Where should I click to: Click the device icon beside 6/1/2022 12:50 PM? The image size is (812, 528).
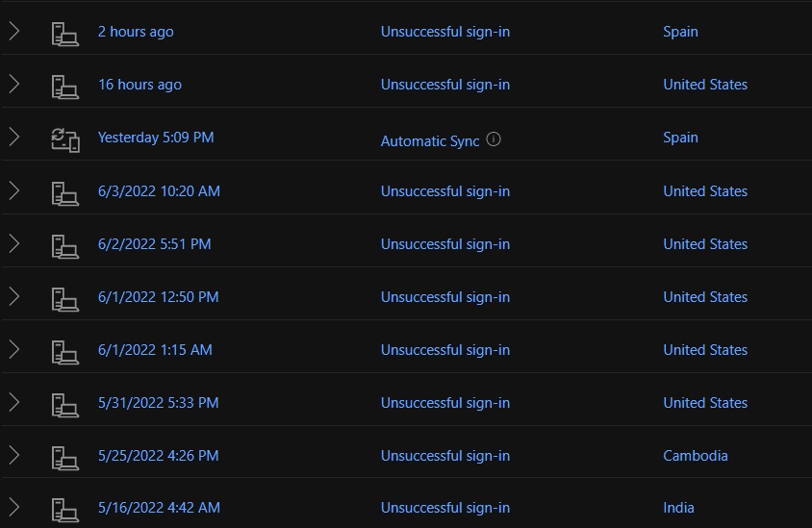pyautogui.click(x=64, y=299)
